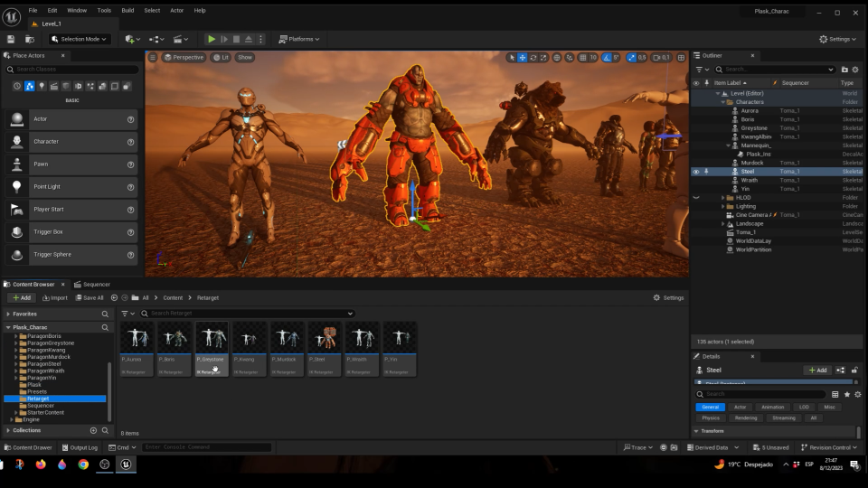Viewport: 868px width, 488px height.
Task: Click the Import button in Content Browser
Action: (x=55, y=297)
